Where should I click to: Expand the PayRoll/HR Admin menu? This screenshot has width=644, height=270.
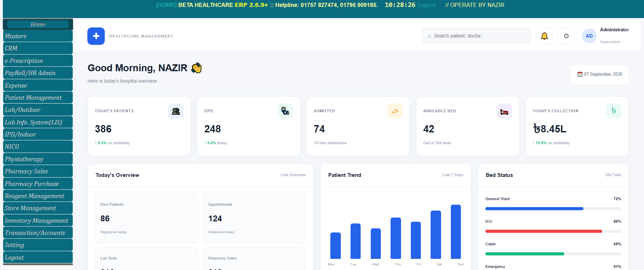38,73
